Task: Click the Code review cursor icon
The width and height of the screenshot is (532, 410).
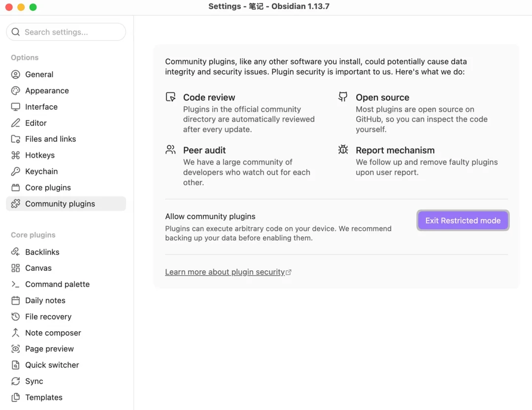Action: (170, 97)
